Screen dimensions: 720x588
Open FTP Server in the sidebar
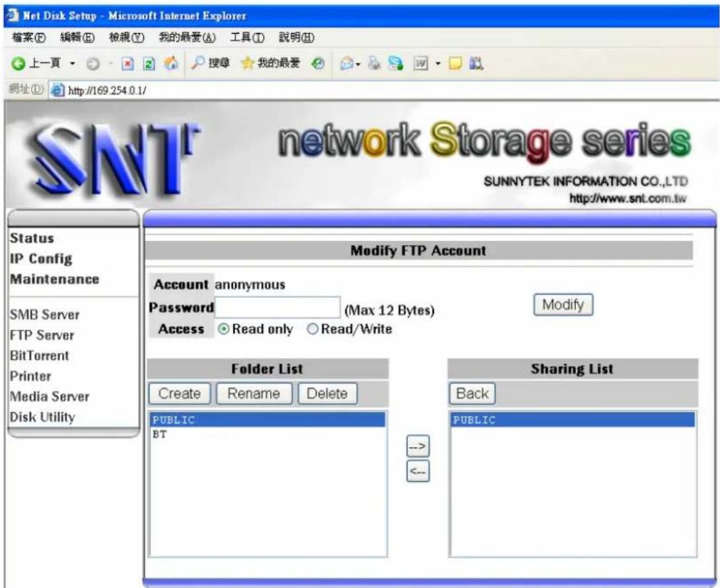[x=42, y=336]
